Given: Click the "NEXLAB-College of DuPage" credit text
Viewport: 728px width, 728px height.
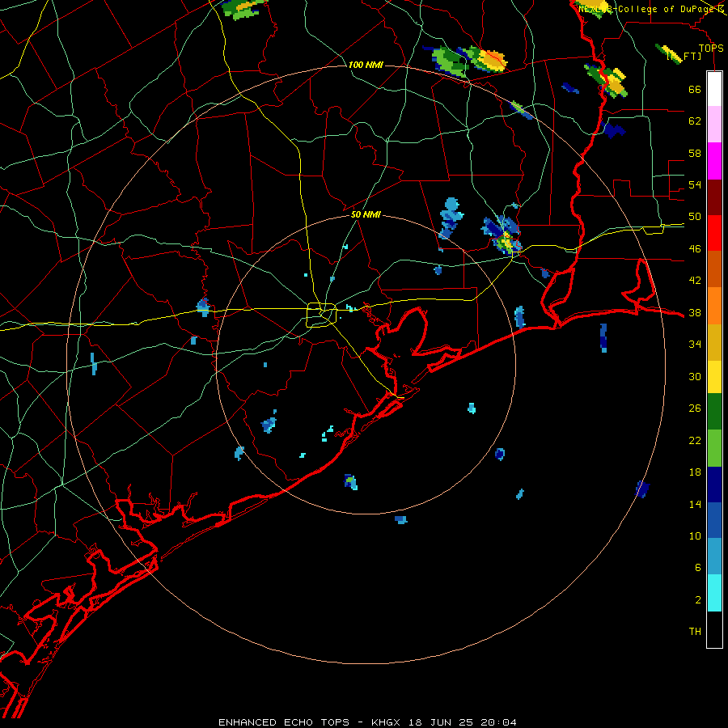Looking at the screenshot, I should 649,9.
